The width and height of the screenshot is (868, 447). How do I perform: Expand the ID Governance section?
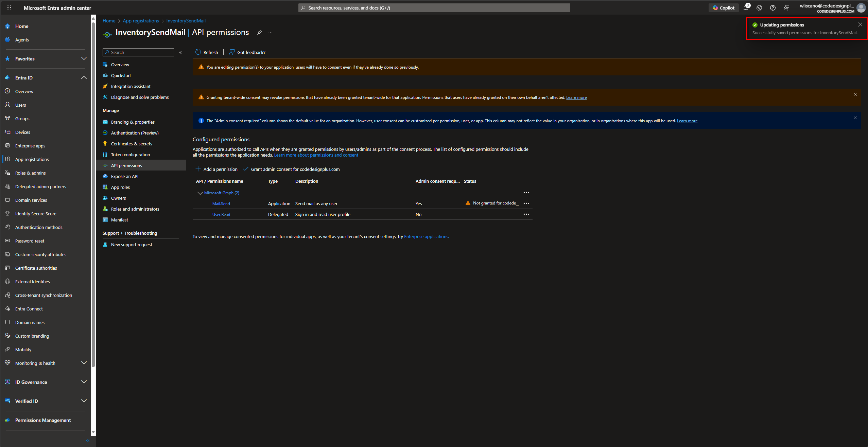84,382
